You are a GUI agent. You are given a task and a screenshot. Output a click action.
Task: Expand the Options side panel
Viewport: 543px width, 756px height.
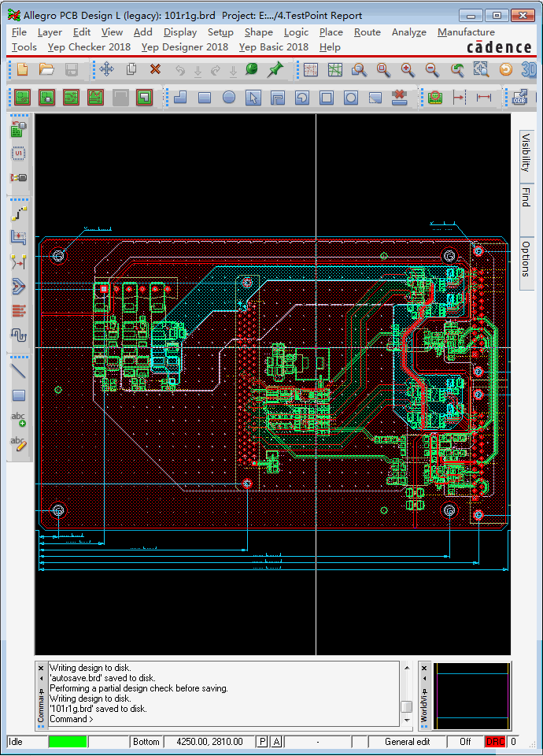pyautogui.click(x=526, y=259)
